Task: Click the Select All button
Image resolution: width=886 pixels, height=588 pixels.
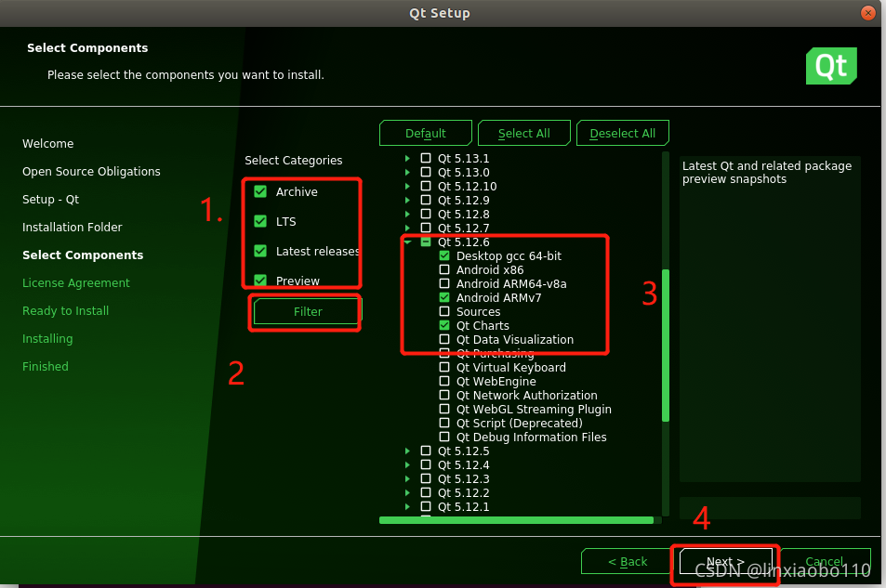Action: click(523, 134)
